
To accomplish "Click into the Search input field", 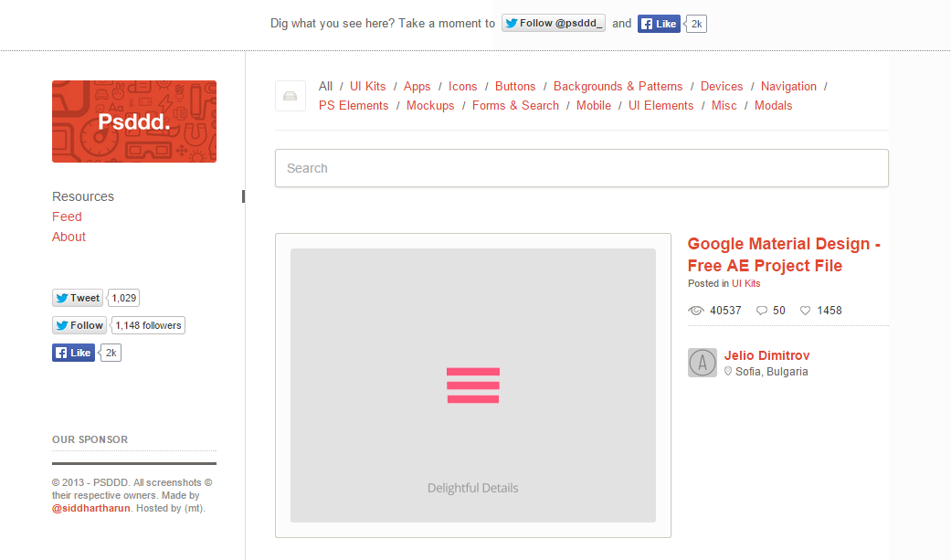I will (582, 168).
